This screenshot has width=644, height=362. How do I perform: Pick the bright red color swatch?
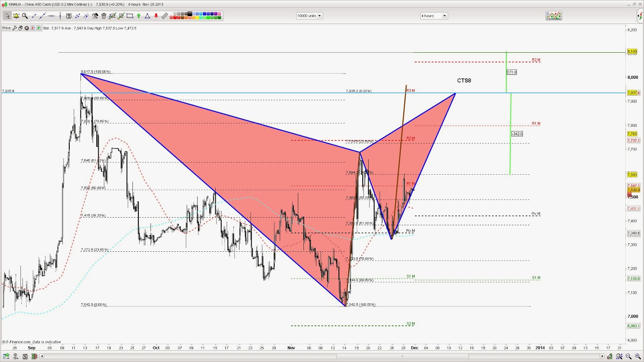(x=175, y=18)
